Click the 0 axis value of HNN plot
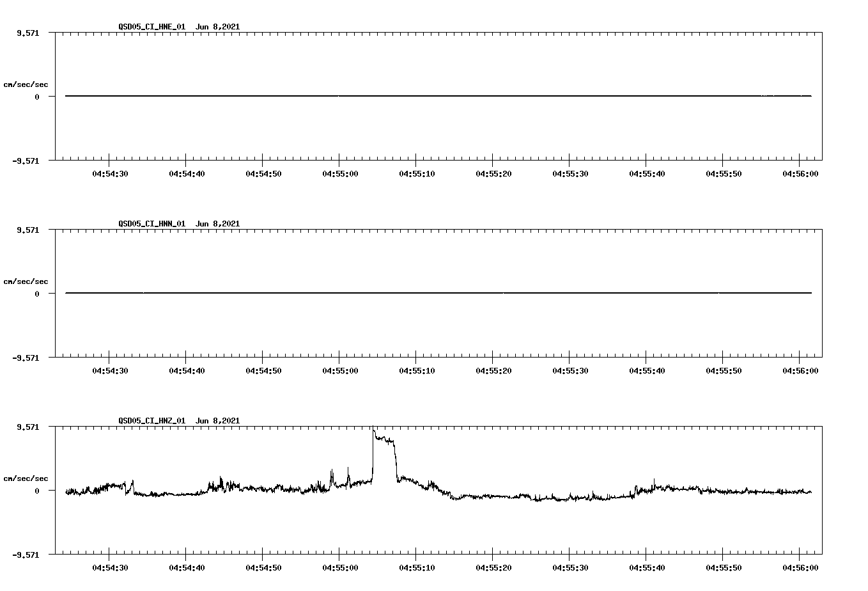868x591 pixels. 37,294
